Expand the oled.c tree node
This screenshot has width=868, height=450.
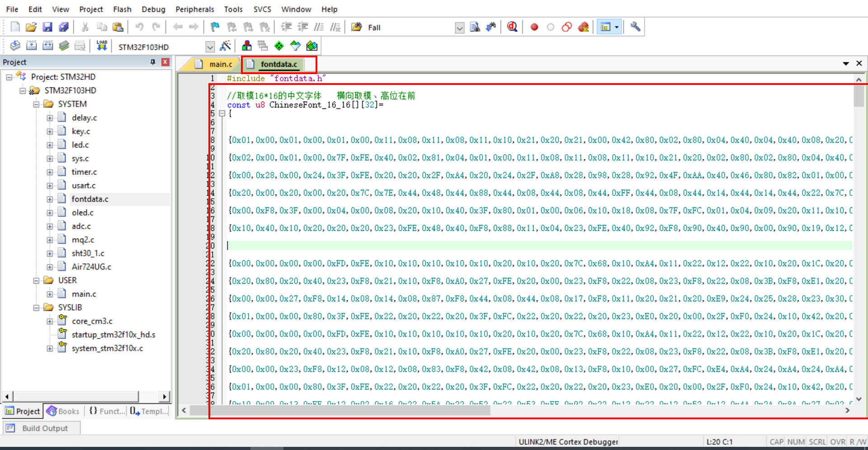point(50,213)
